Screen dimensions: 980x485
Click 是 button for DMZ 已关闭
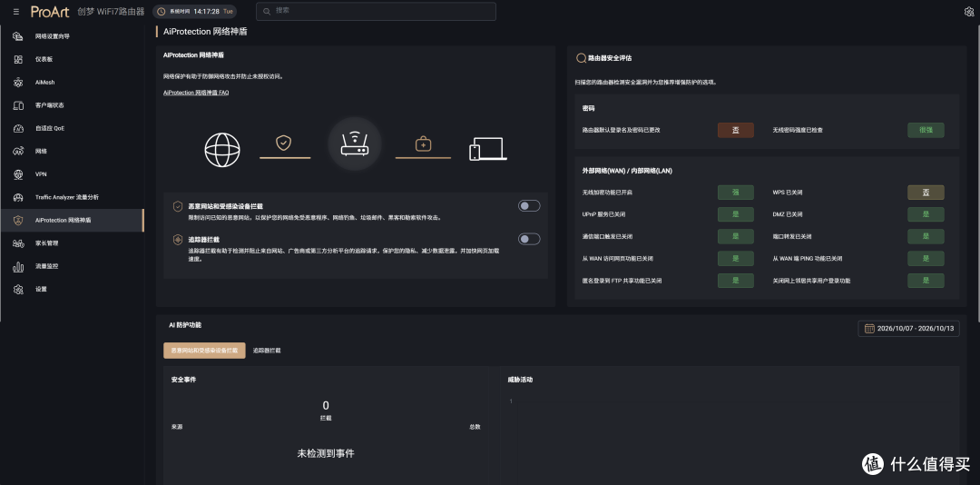coord(926,214)
